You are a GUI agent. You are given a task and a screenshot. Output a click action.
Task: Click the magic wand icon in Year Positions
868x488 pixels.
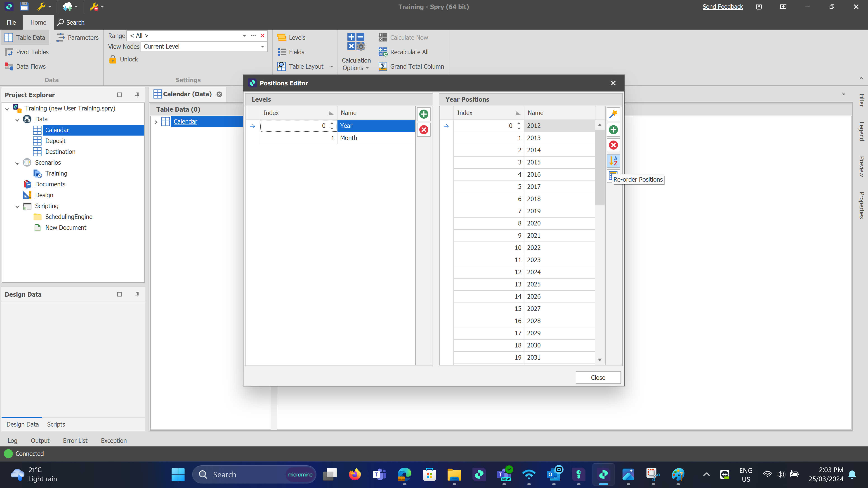point(613,114)
